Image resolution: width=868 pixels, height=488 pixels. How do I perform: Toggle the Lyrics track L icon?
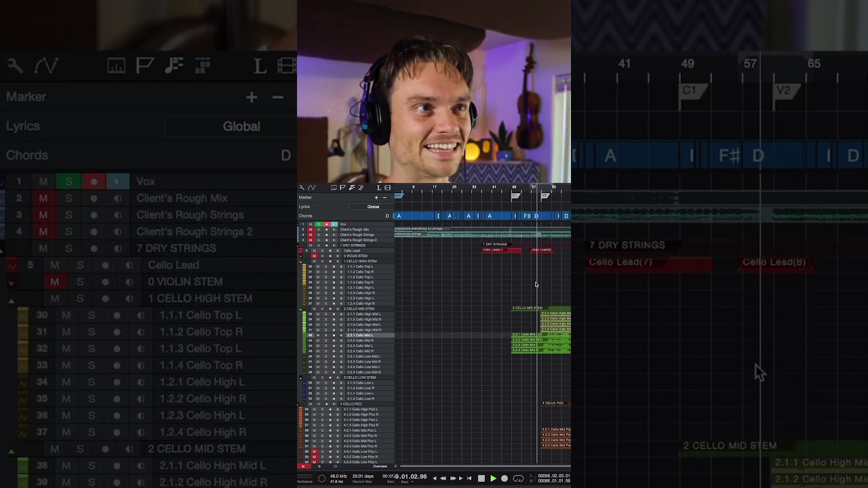pyautogui.click(x=379, y=187)
